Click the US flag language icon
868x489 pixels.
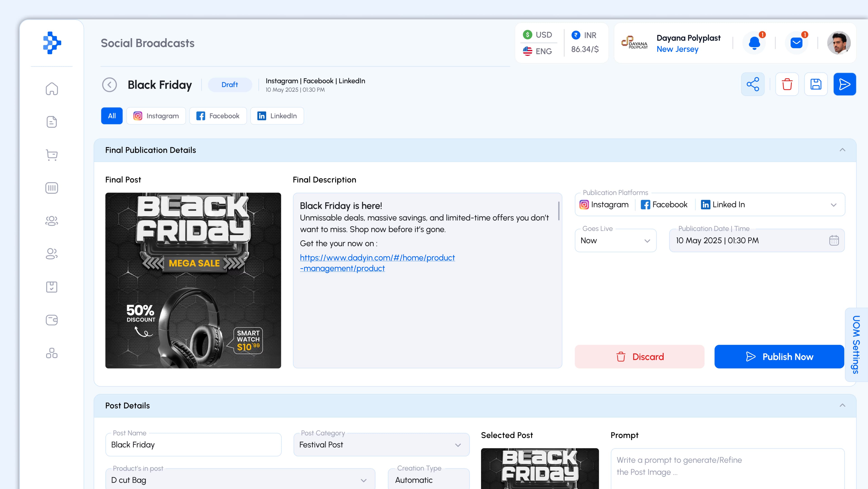[527, 51]
